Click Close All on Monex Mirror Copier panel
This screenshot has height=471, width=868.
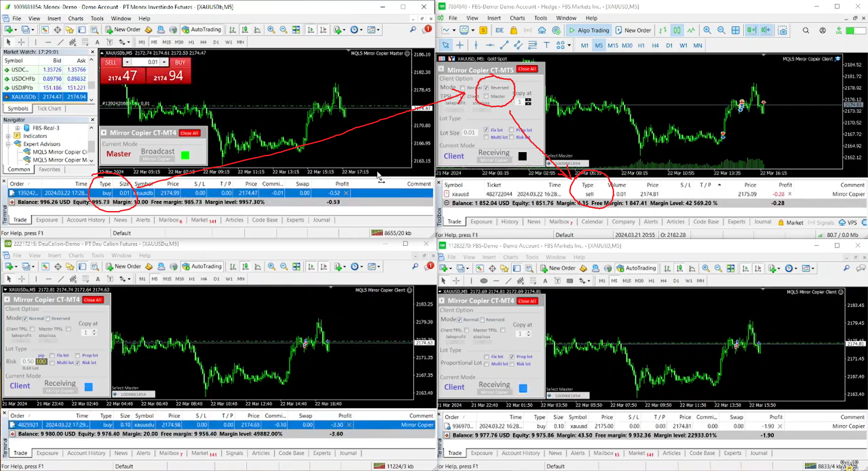point(189,133)
